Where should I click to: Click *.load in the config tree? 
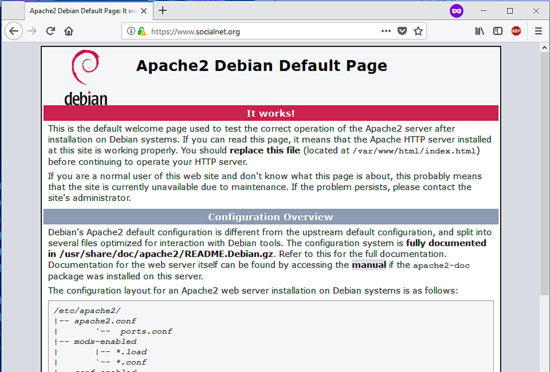point(132,352)
